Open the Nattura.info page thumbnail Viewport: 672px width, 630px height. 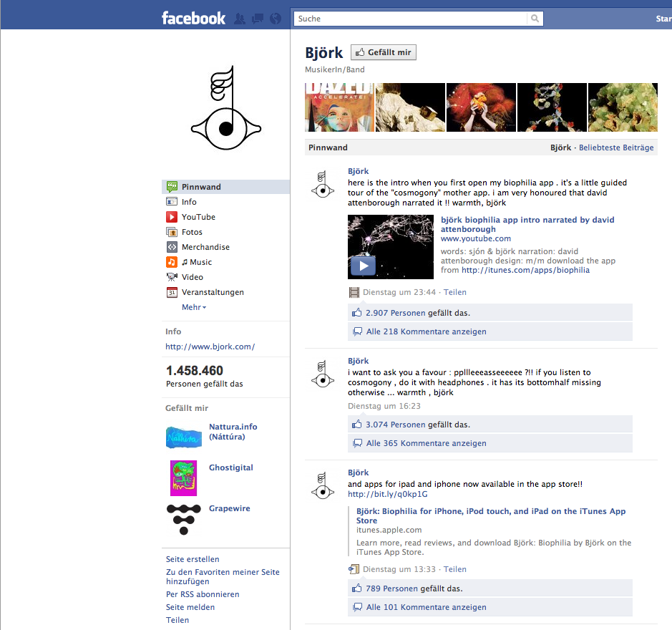183,437
